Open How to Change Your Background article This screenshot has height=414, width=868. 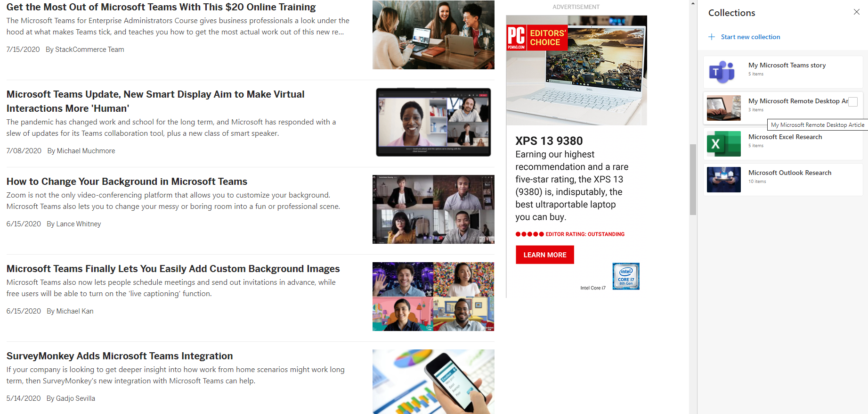[x=127, y=182]
